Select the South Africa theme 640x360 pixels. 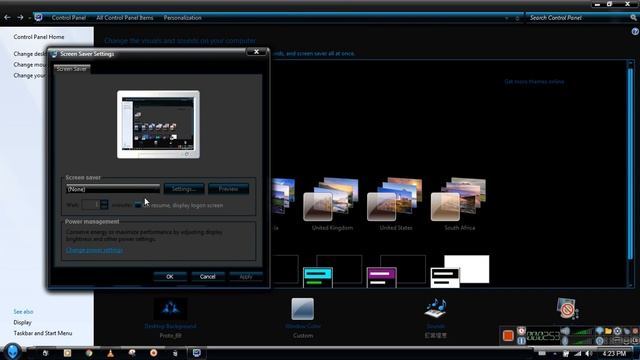(459, 204)
